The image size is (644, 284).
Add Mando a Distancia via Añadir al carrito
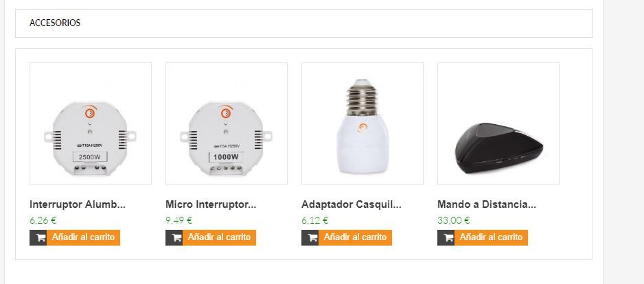coord(491,237)
